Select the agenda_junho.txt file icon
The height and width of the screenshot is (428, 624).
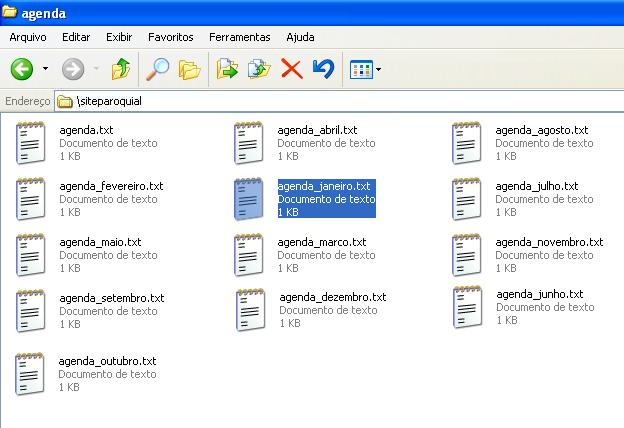pyautogui.click(x=468, y=307)
